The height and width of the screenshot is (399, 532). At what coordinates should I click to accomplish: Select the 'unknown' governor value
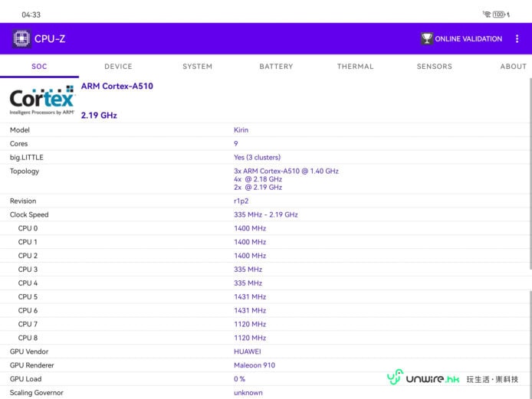pos(248,393)
